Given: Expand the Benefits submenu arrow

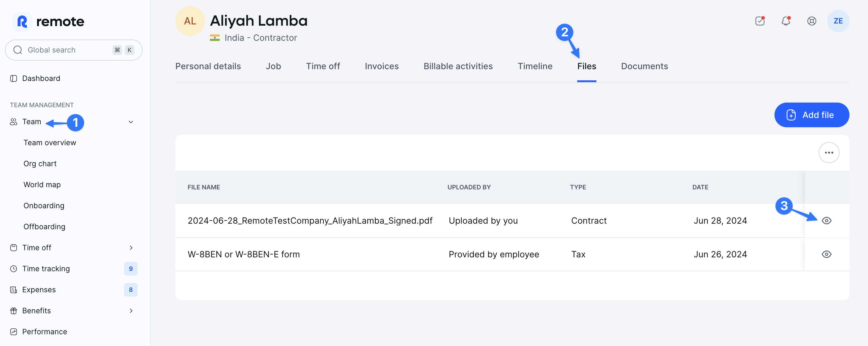Looking at the screenshot, I should click(x=131, y=310).
